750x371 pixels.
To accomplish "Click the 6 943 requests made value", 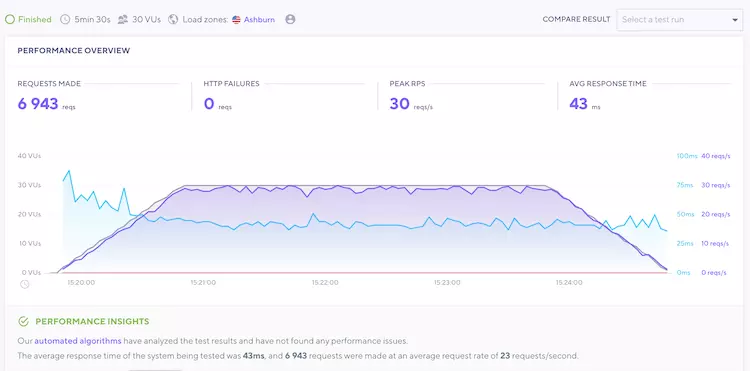I will click(x=38, y=104).
